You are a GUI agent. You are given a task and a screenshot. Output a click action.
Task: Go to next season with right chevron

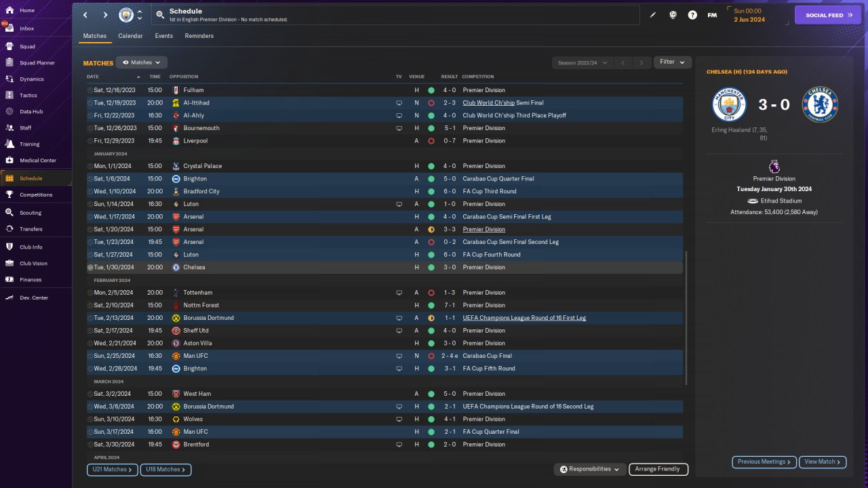(x=642, y=63)
